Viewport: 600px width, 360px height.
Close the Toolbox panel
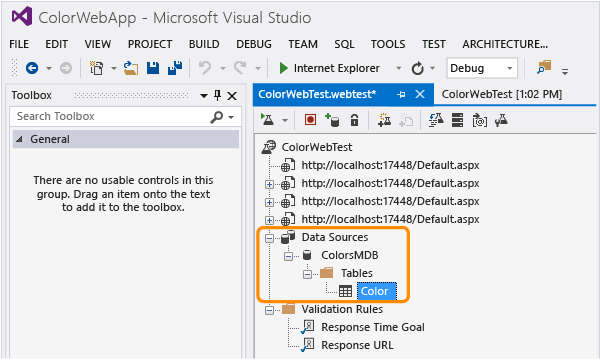tap(232, 96)
